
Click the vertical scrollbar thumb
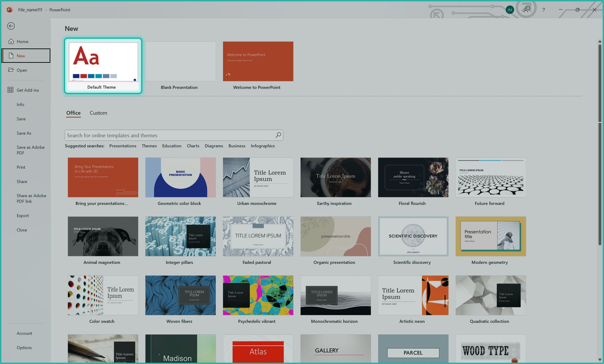(600, 145)
